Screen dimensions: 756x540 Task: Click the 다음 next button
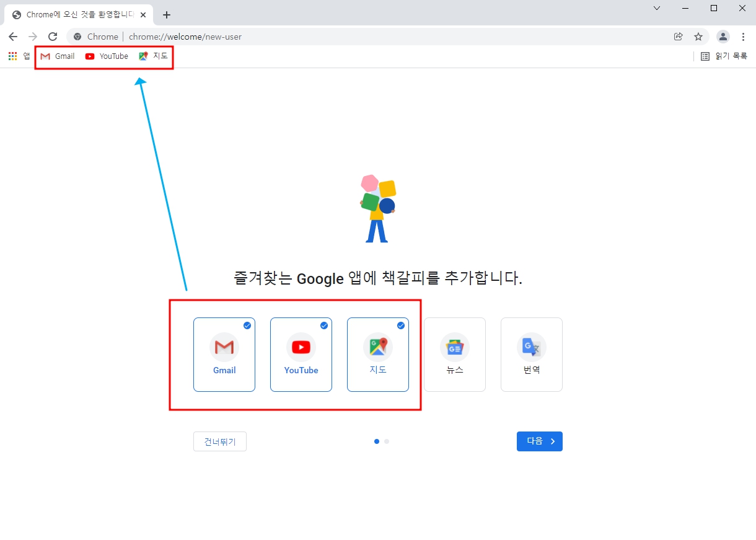pos(540,441)
